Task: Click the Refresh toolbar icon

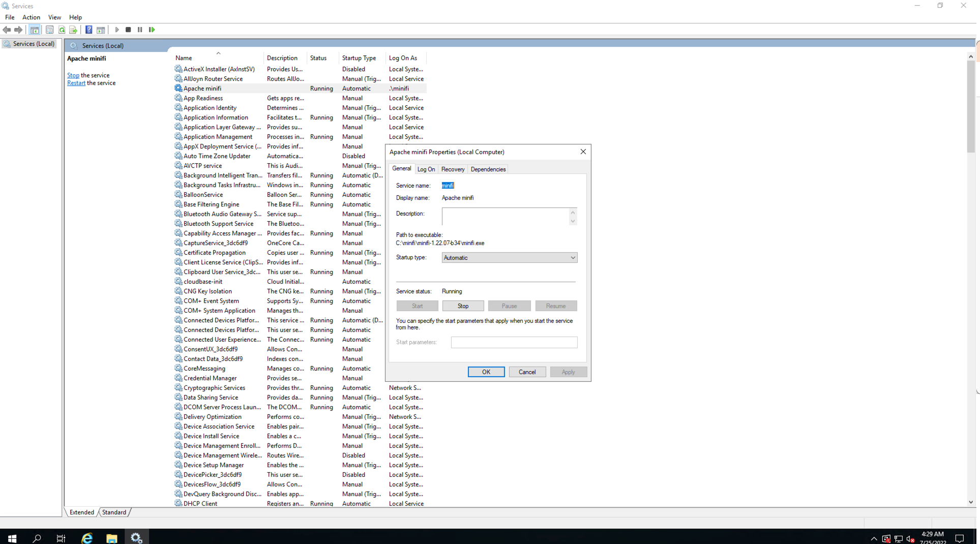Action: [62, 30]
